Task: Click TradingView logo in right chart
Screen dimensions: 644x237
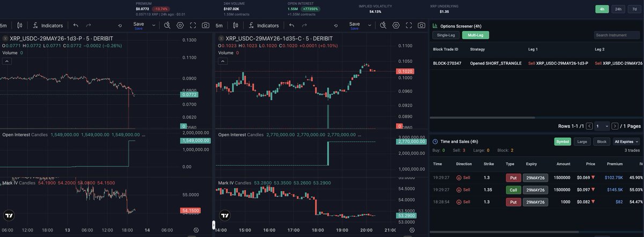Action: [226, 216]
